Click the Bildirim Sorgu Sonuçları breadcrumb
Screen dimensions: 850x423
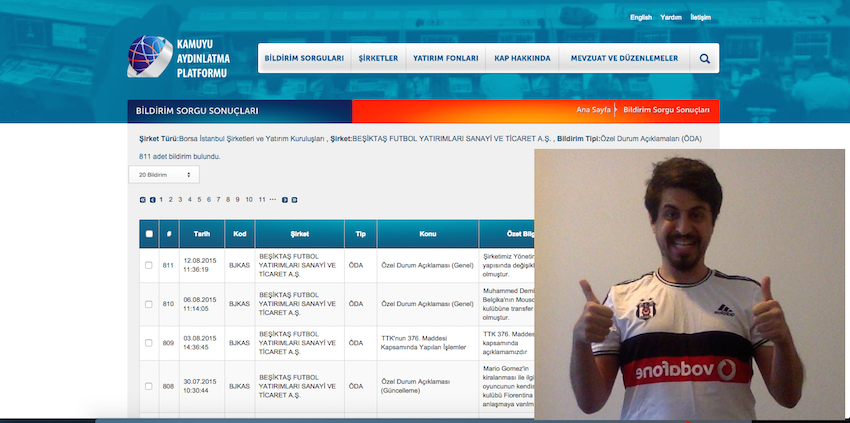(x=666, y=110)
